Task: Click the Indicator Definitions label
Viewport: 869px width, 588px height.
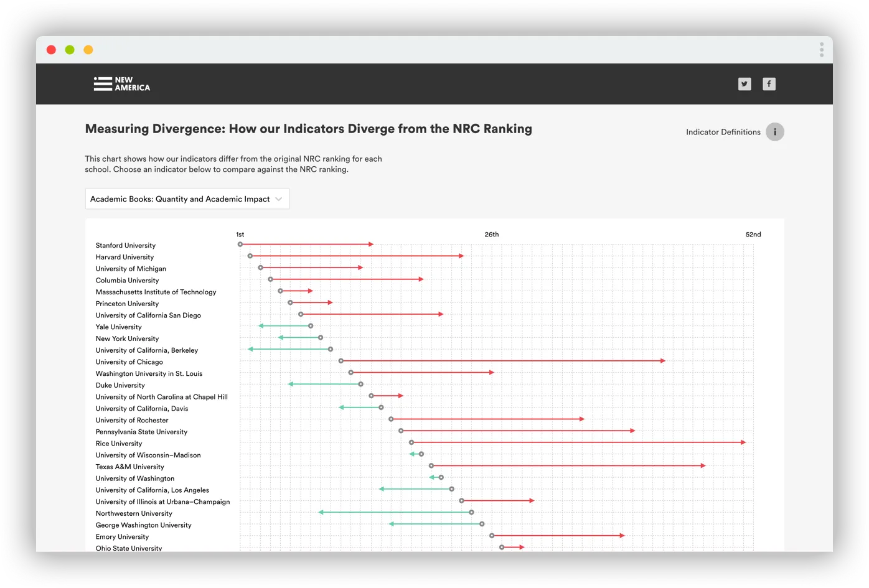Action: pos(723,131)
